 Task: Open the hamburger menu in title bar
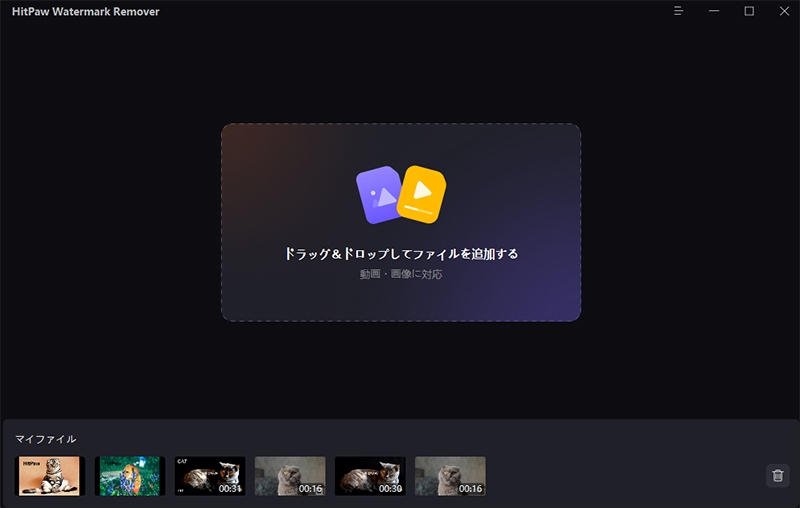[x=678, y=11]
